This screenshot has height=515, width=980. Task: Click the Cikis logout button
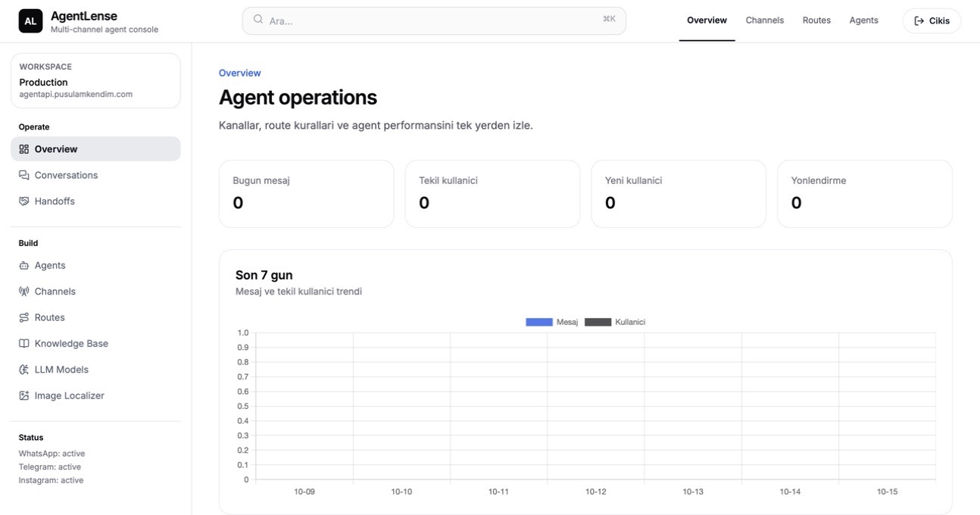(x=932, y=21)
